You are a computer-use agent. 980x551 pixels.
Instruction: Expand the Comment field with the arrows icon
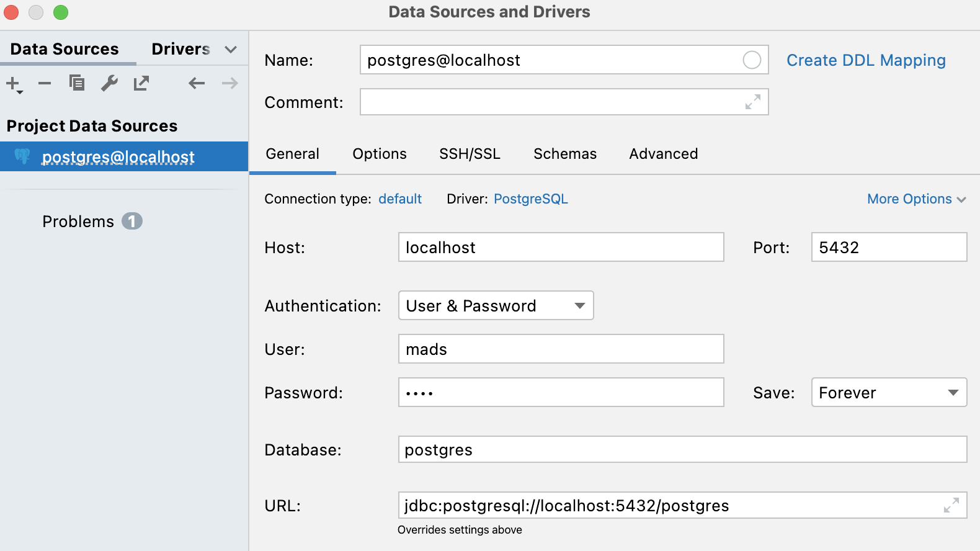(753, 102)
